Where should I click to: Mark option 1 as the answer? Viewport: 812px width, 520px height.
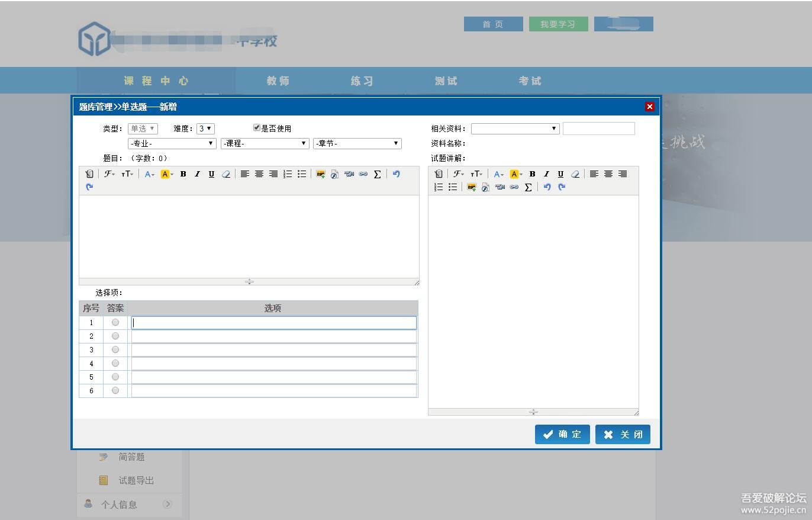pos(115,322)
